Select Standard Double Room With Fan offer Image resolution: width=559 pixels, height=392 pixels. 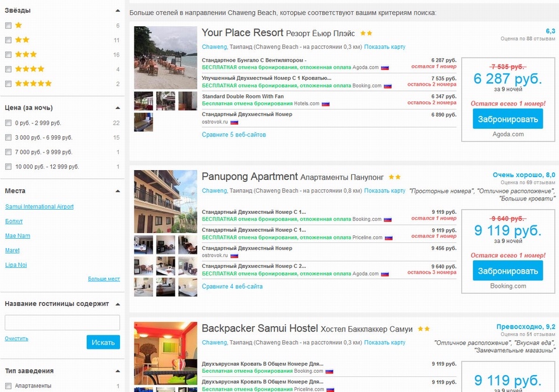click(243, 96)
